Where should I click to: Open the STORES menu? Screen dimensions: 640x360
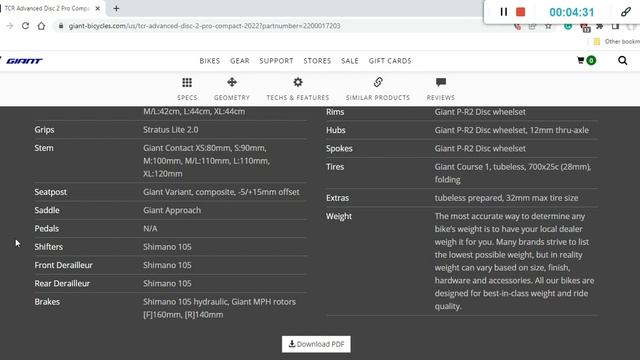click(x=317, y=61)
